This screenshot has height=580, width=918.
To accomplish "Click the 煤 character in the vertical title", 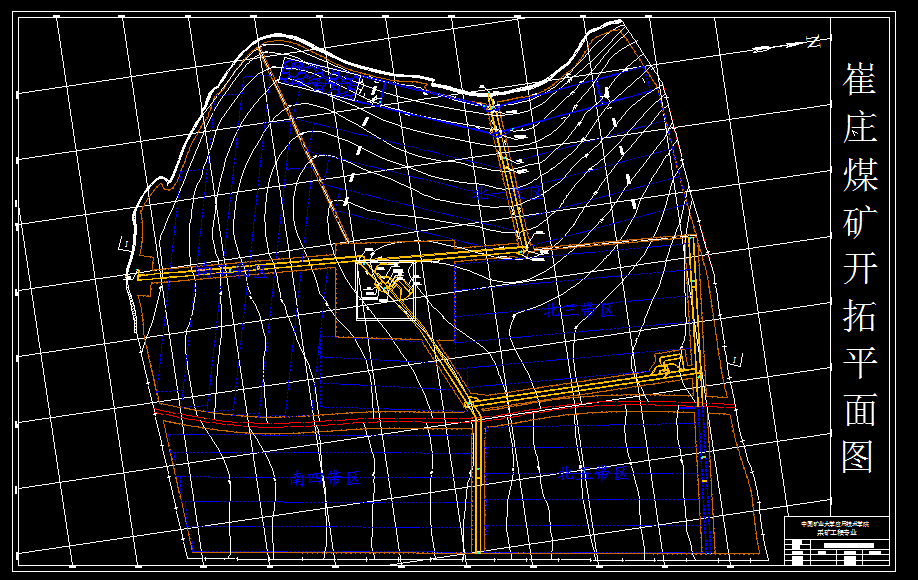I will pos(859,174).
